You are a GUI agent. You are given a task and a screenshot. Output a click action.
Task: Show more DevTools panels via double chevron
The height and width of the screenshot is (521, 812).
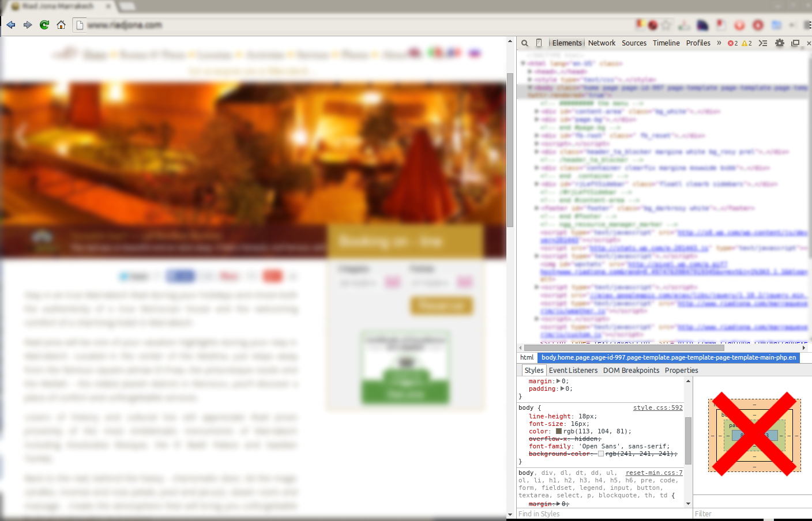[x=719, y=43]
